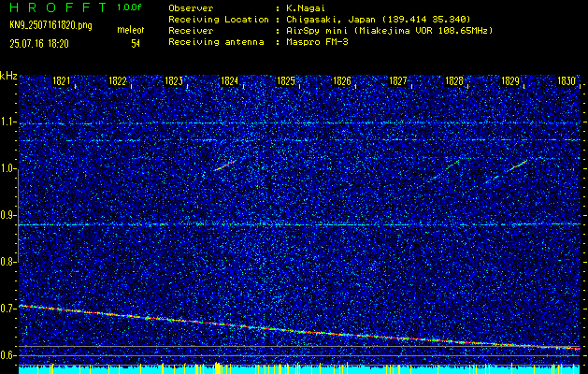Click the date stamp 25.07.16 18:20
588x374 pixels.
pyautogui.click(x=39, y=44)
